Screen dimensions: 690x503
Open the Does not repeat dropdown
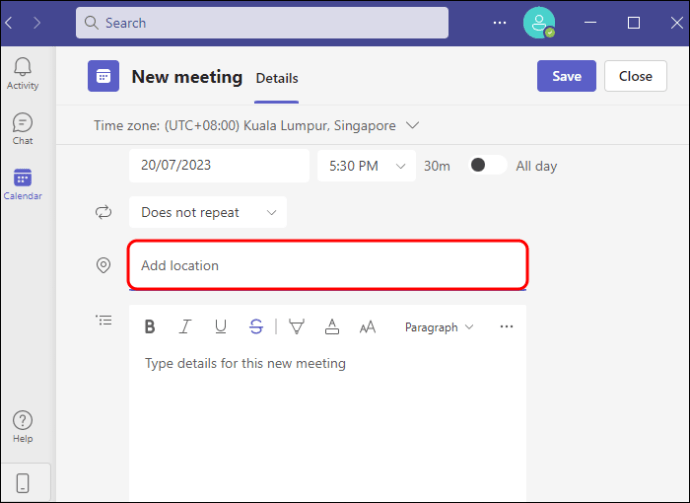(x=208, y=212)
